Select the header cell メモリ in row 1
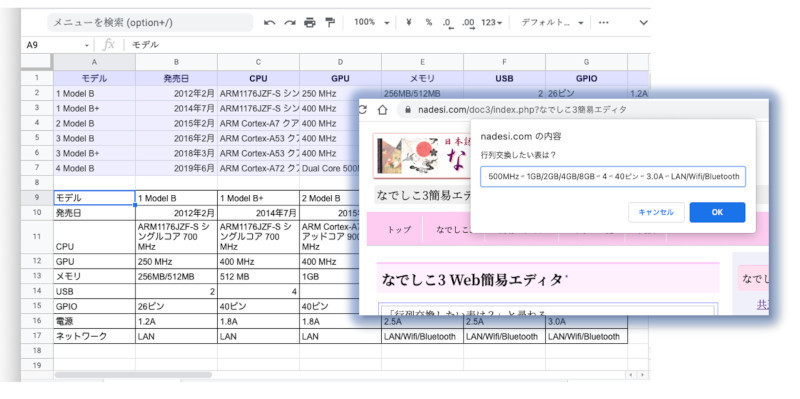This screenshot has width=800, height=399. 422,79
